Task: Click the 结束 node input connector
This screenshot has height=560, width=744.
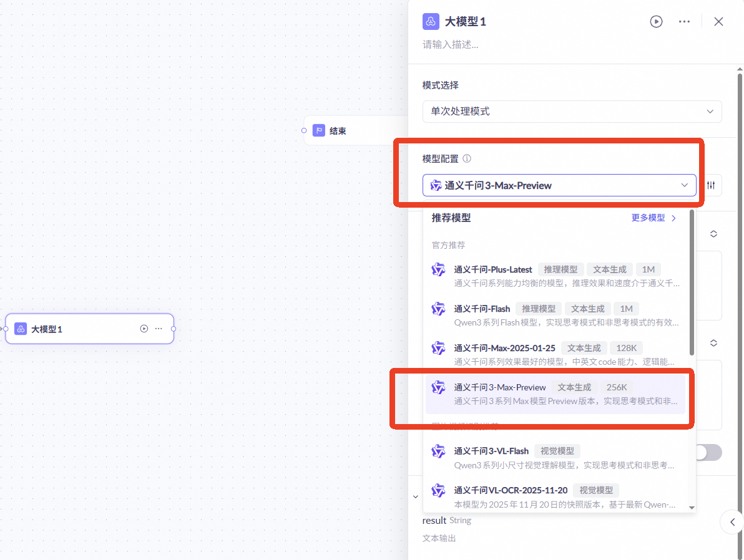Action: pyautogui.click(x=304, y=130)
